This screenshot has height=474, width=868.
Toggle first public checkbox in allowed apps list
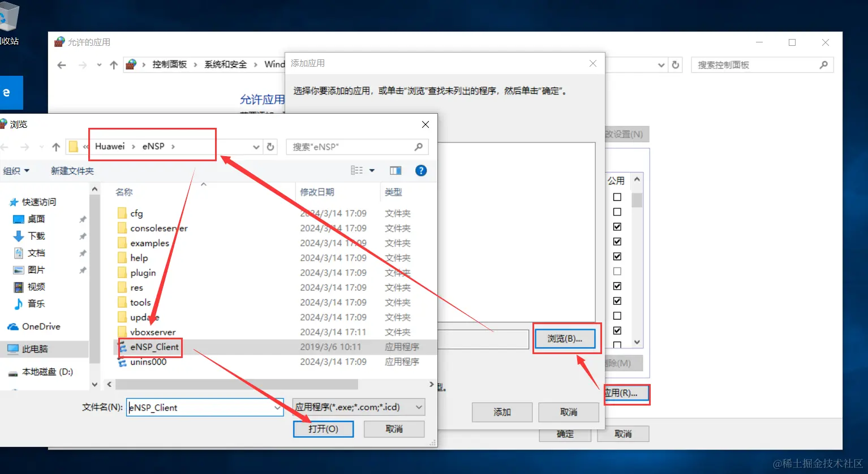[x=617, y=197]
